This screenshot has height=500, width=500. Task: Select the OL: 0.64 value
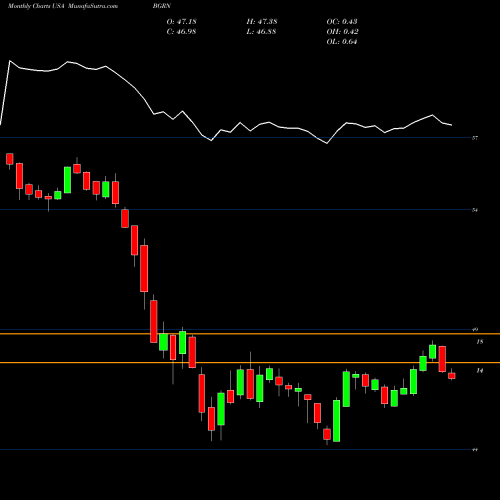342,42
